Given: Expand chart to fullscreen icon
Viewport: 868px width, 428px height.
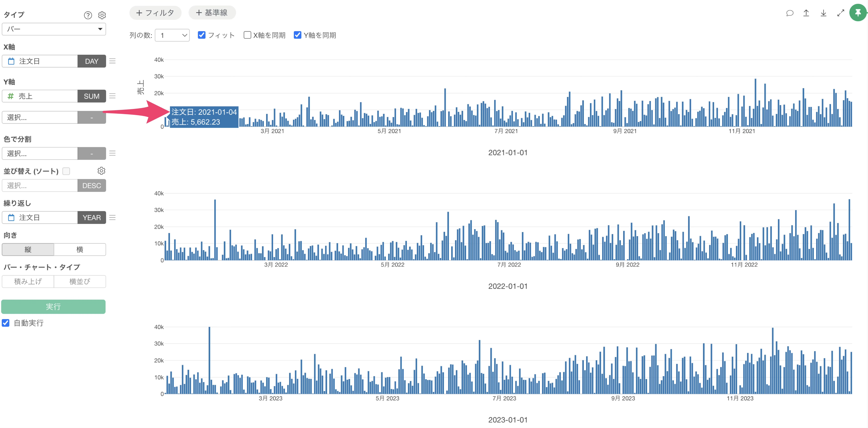Looking at the screenshot, I should point(840,13).
